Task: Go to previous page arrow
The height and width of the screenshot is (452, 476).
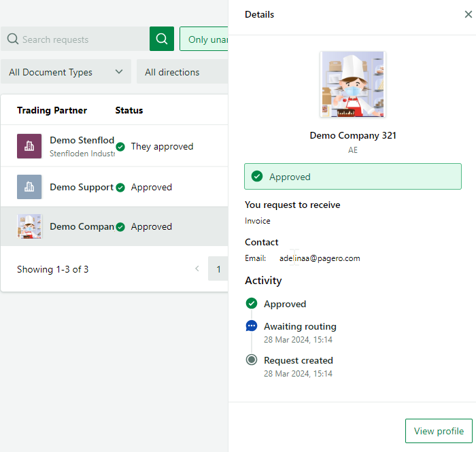Action: [197, 268]
